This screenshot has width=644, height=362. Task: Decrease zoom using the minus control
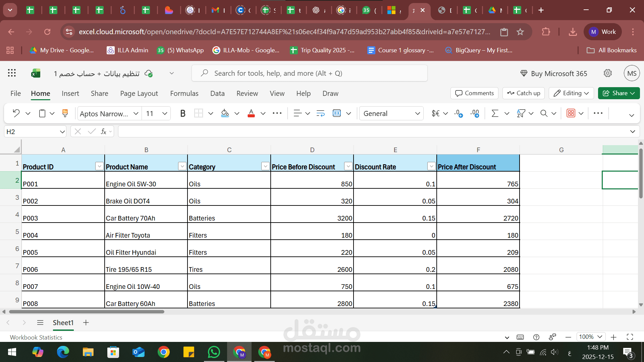pyautogui.click(x=568, y=337)
